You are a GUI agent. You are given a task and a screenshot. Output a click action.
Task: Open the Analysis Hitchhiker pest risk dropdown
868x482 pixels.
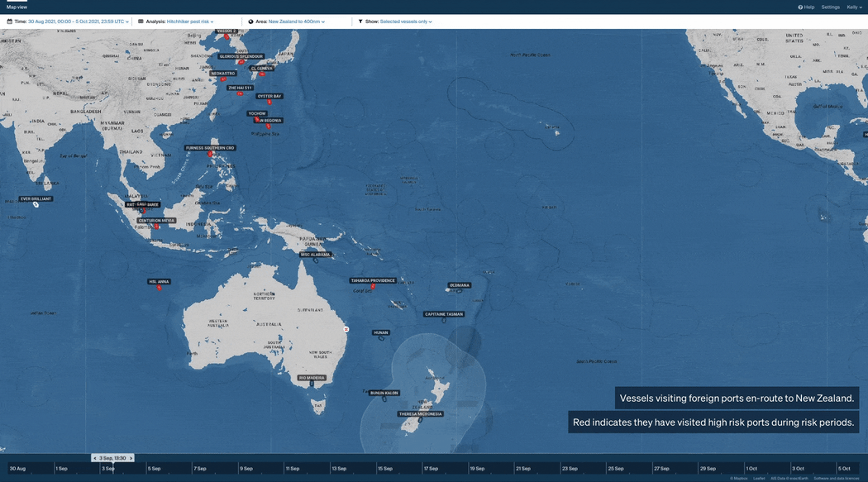(190, 21)
